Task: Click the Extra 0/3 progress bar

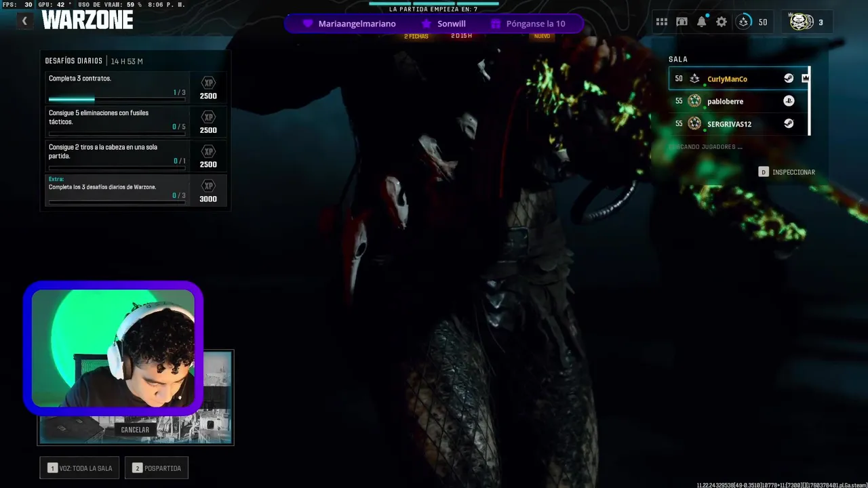Action: (x=117, y=202)
